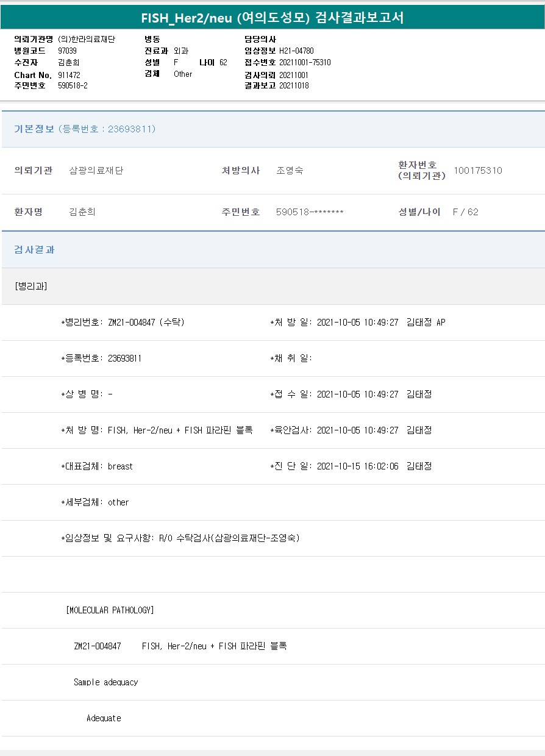Viewport: 545px width, 756px height.
Task: Click hospital code value 97039
Action: (67, 51)
